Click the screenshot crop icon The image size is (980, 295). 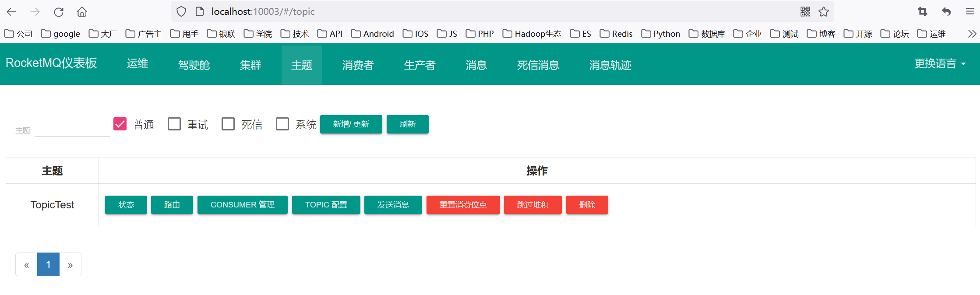click(x=923, y=12)
